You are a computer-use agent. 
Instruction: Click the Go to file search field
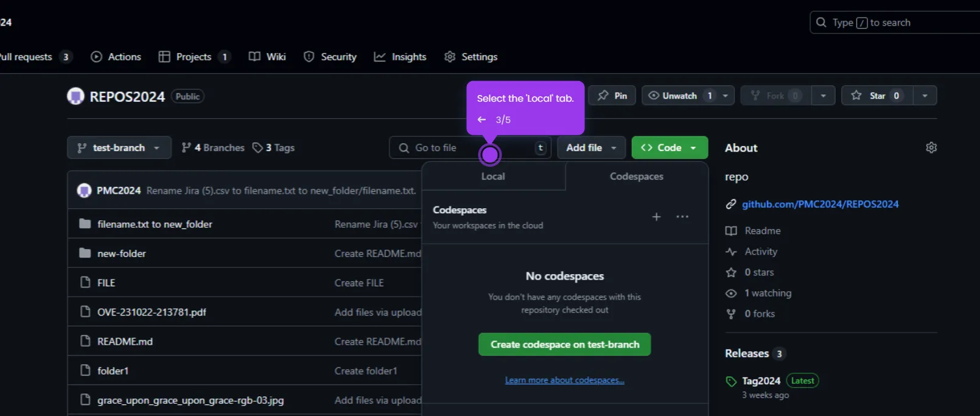(470, 147)
